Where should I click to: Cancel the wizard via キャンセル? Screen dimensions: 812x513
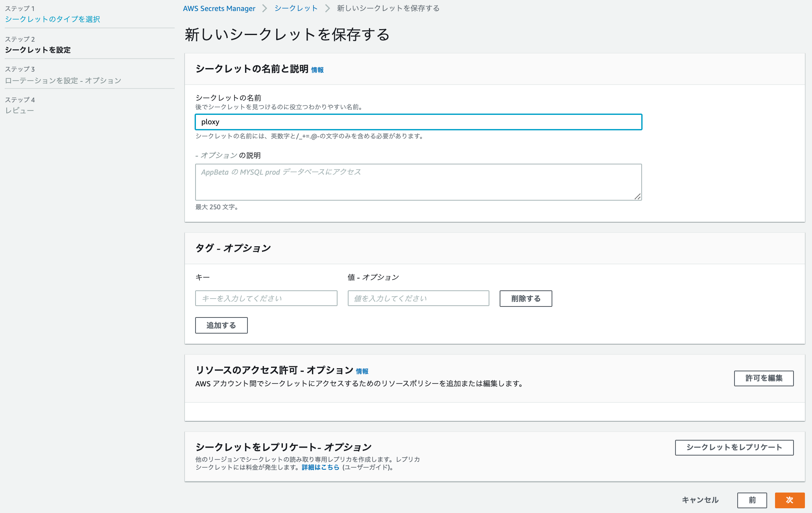click(700, 500)
